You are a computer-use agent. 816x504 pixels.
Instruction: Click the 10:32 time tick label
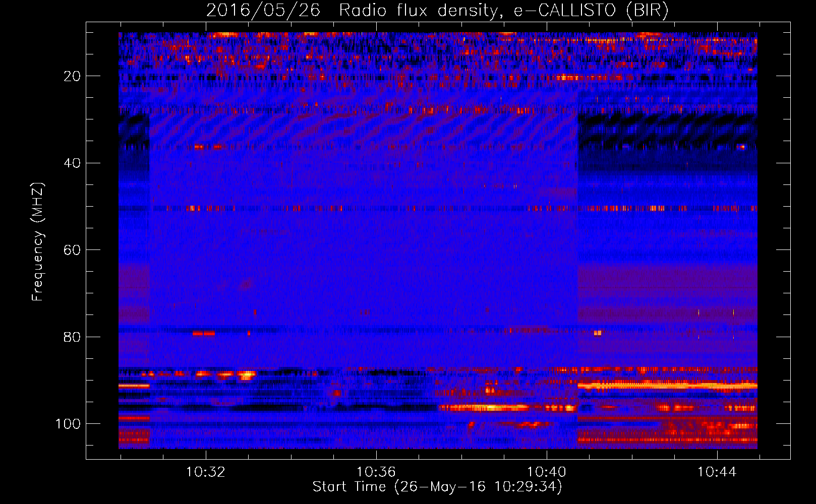click(206, 472)
